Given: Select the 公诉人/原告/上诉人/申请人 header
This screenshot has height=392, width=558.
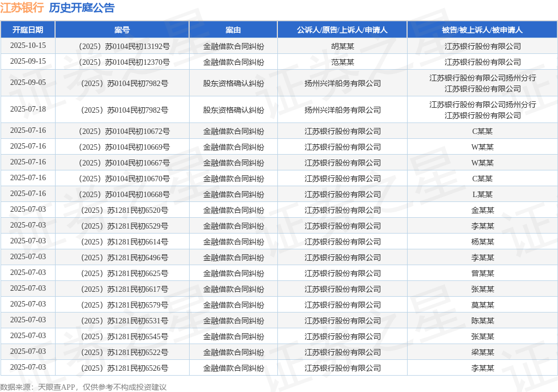Looking at the screenshot, I should coord(342,30).
